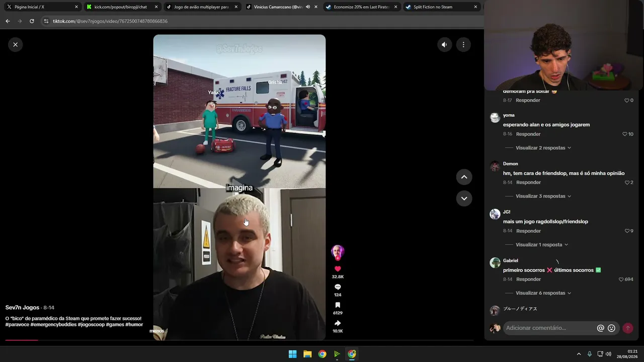Viewport: 644px width, 362px height.
Task: Reload the TikTok page
Action: point(32,21)
